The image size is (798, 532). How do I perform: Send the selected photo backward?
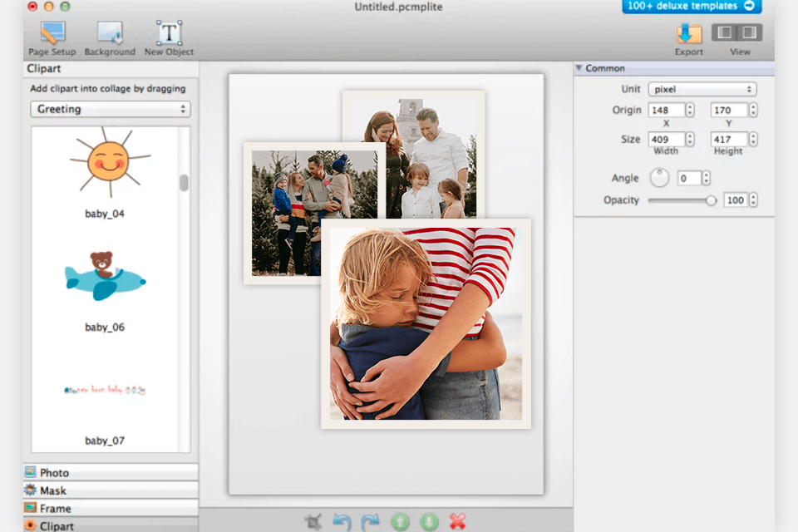(428, 521)
